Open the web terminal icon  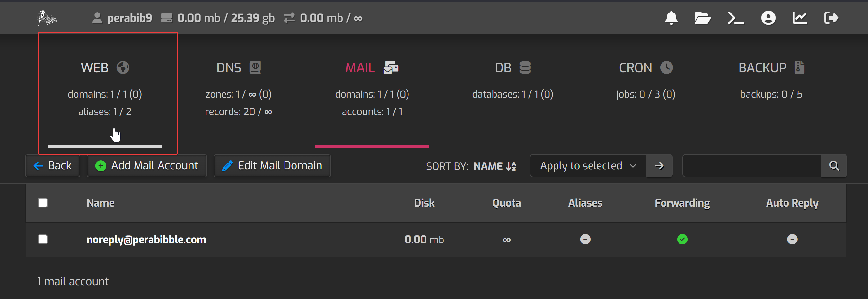(735, 18)
